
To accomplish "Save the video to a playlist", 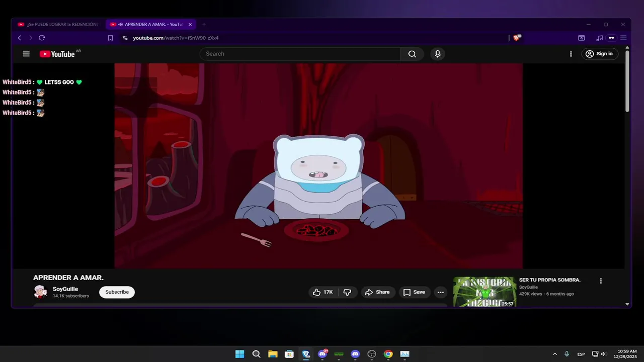I will coord(414,292).
